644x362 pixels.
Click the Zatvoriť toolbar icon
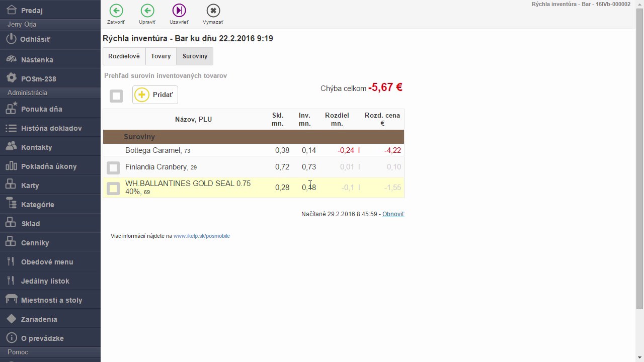pos(116,11)
